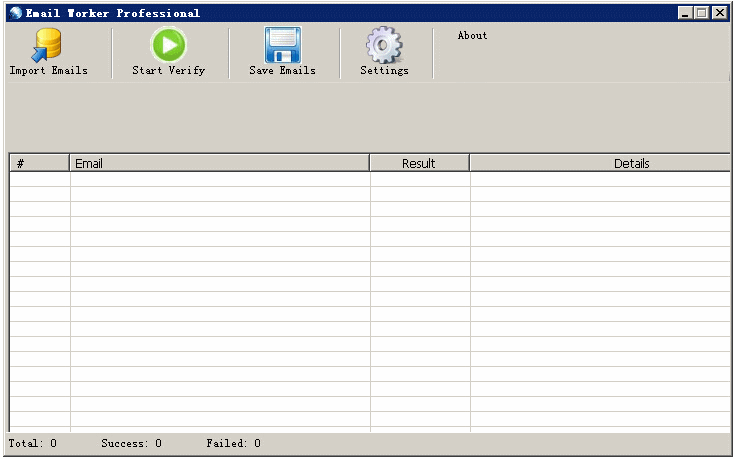This screenshot has width=735, height=459.
Task: Click the green Start Verify play icon
Action: point(168,45)
